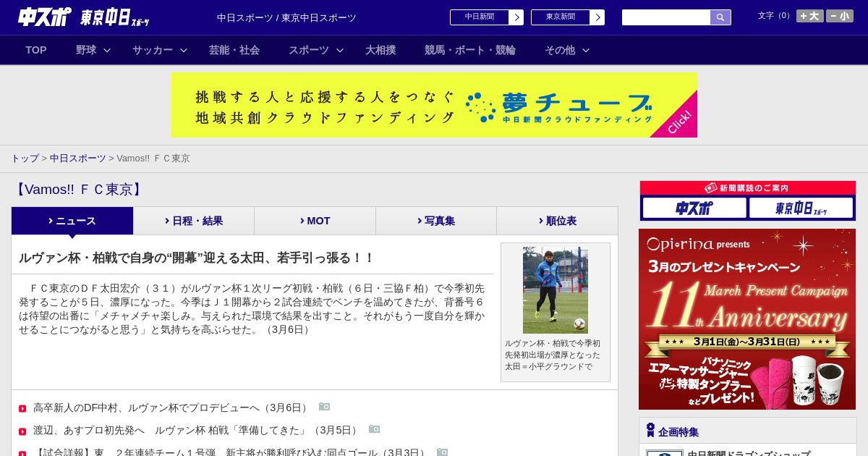
Task: Go to TOP in navigation bar
Action: (36, 50)
